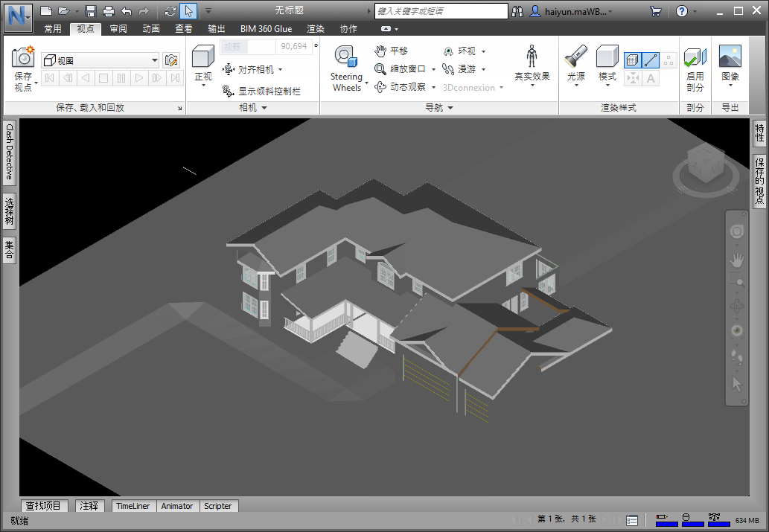Open the 浸游 dropdown arrow

[482, 71]
